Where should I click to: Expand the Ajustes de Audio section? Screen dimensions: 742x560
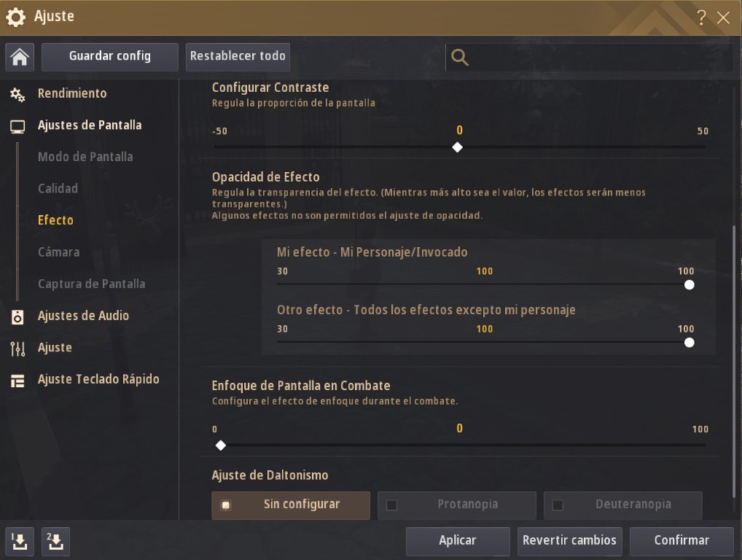click(83, 316)
